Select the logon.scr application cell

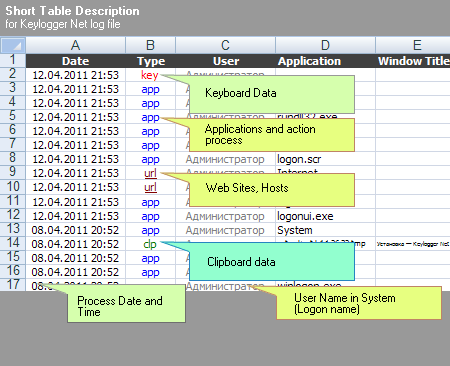(x=326, y=159)
